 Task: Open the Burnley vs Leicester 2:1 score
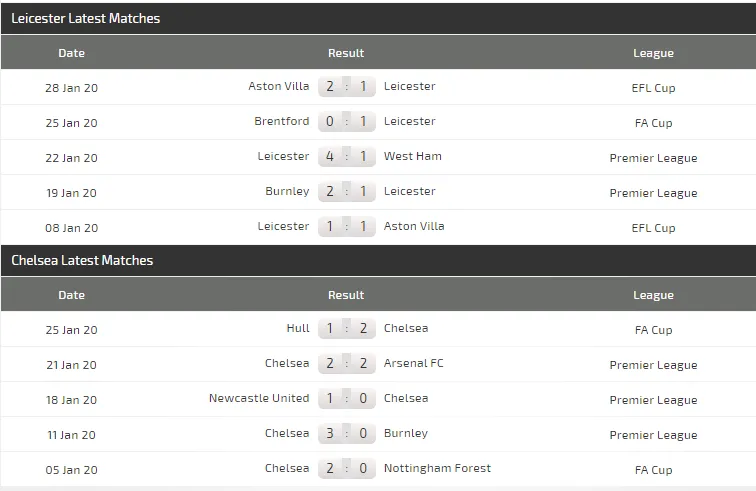346,191
